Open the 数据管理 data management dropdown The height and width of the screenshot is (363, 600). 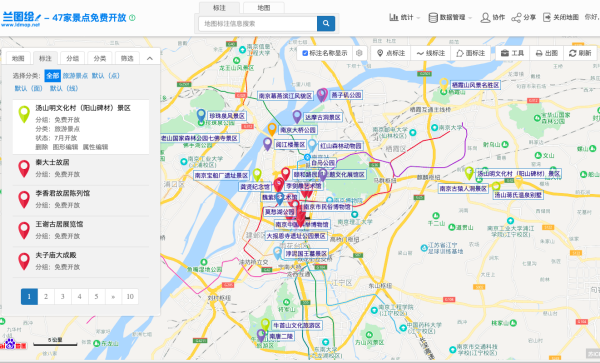450,17
